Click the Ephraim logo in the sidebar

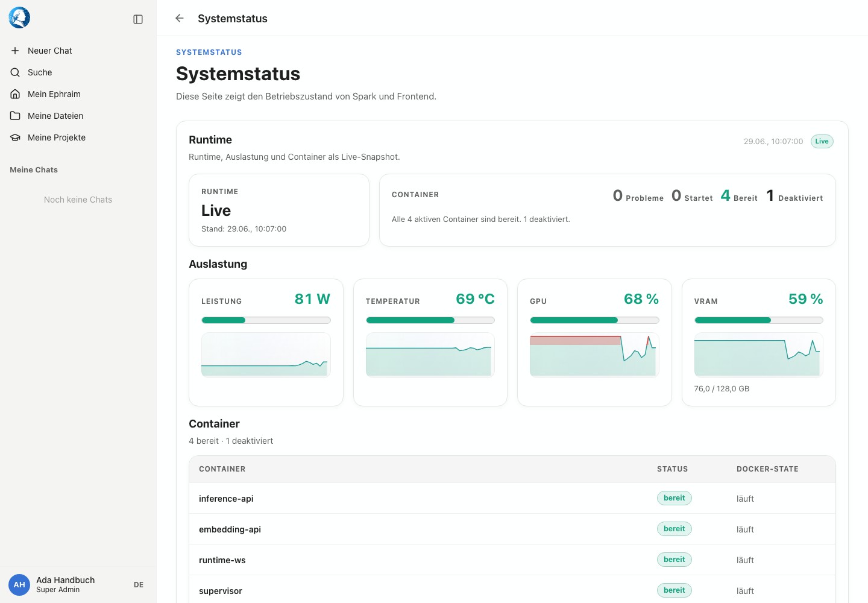(19, 18)
